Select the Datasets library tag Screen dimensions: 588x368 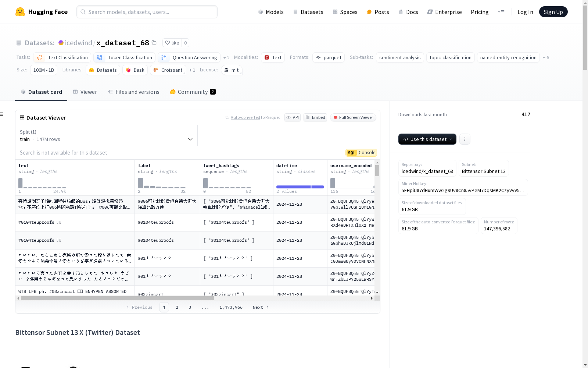click(x=103, y=70)
